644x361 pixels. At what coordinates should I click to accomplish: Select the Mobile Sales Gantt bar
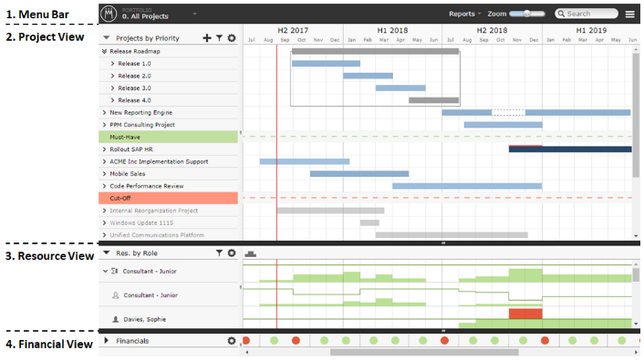tap(359, 174)
